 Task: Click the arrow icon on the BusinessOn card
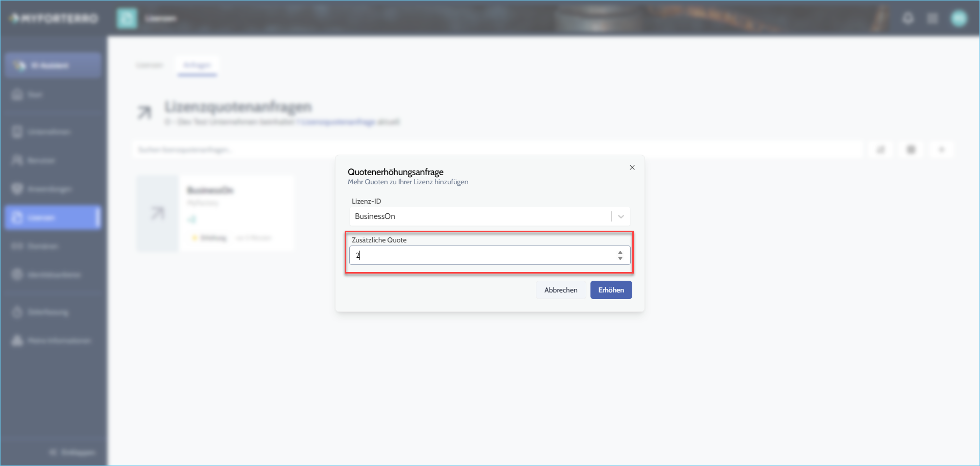coord(158,213)
